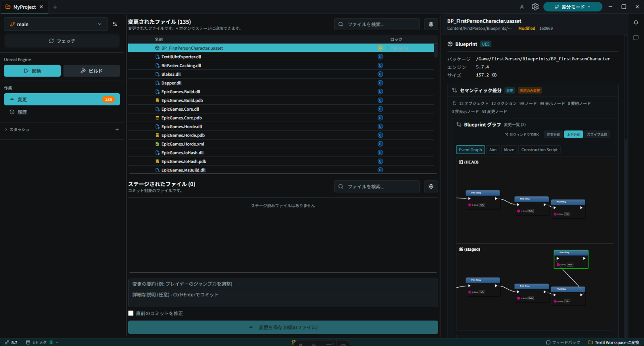Switch diff view to 左右分割
This screenshot has height=346, width=644.
pyautogui.click(x=553, y=135)
